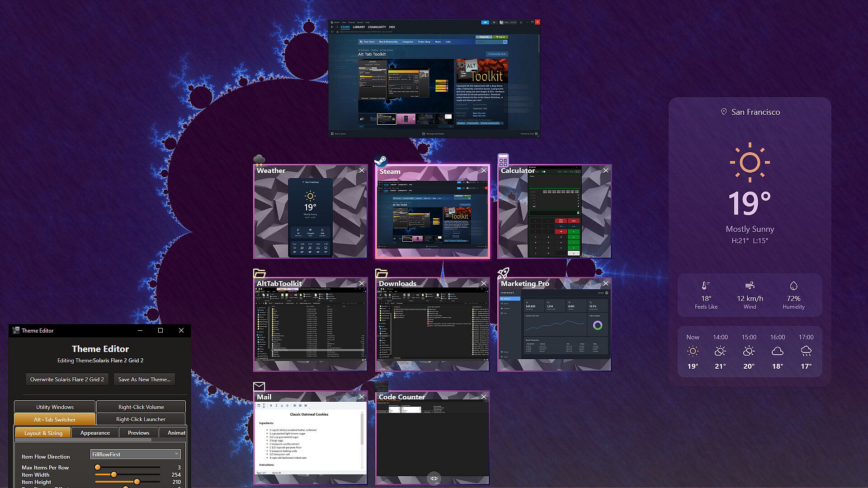Switch to the Appearance tab

(x=95, y=432)
